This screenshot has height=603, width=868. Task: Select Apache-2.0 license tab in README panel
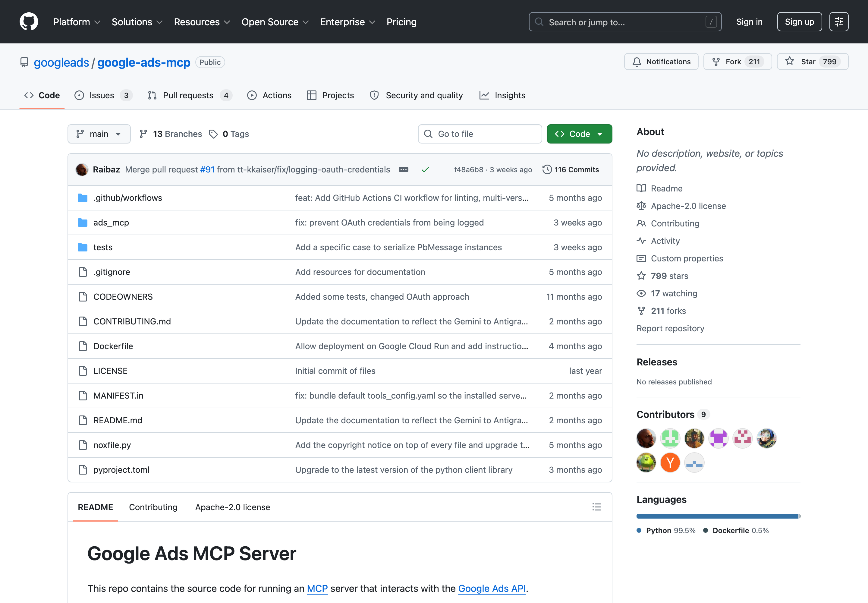pyautogui.click(x=232, y=507)
